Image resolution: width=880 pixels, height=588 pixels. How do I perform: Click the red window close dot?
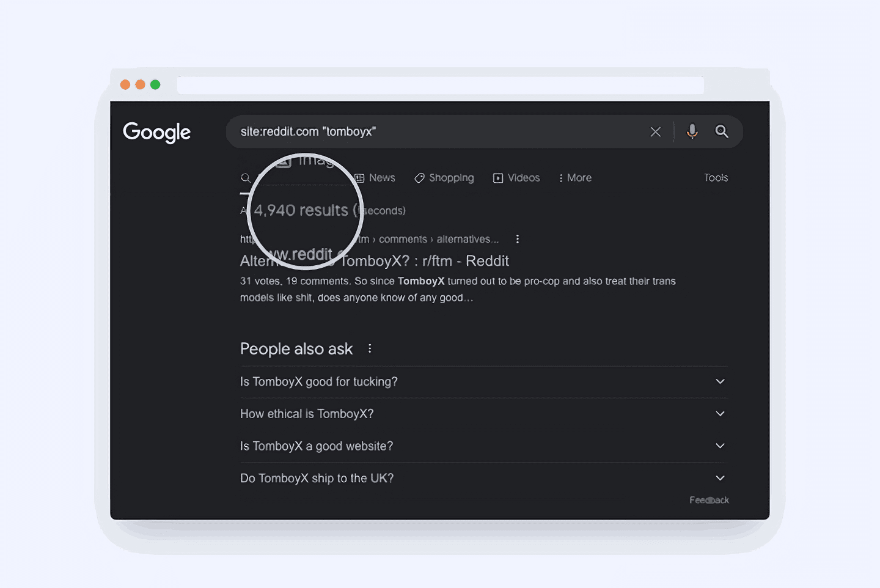(x=125, y=84)
